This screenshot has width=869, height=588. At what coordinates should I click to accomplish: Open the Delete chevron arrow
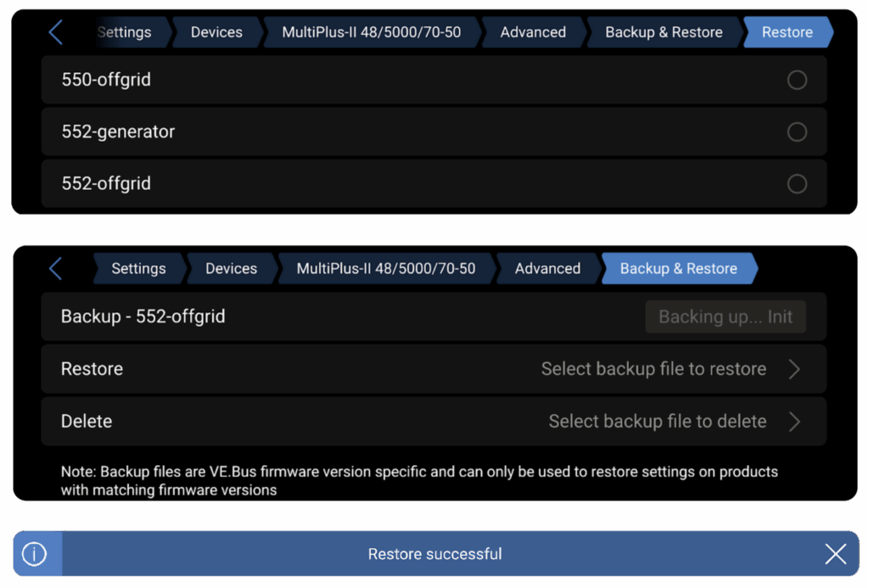pyautogui.click(x=794, y=422)
